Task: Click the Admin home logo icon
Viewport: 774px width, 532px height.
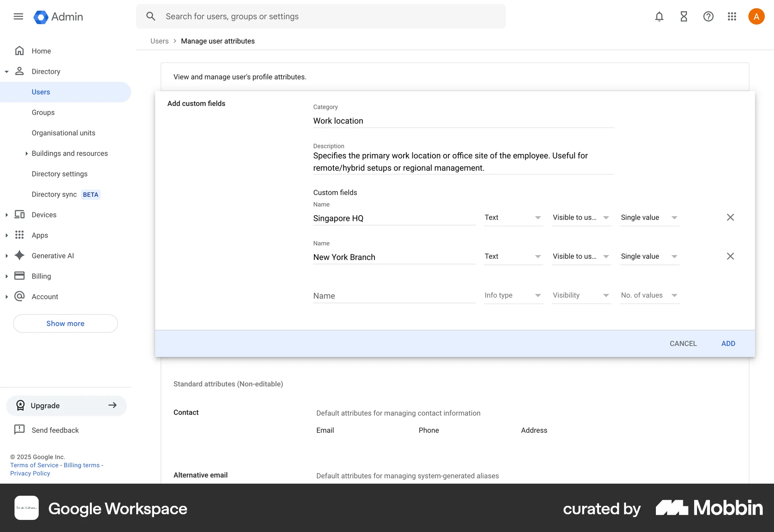Action: coord(41,17)
